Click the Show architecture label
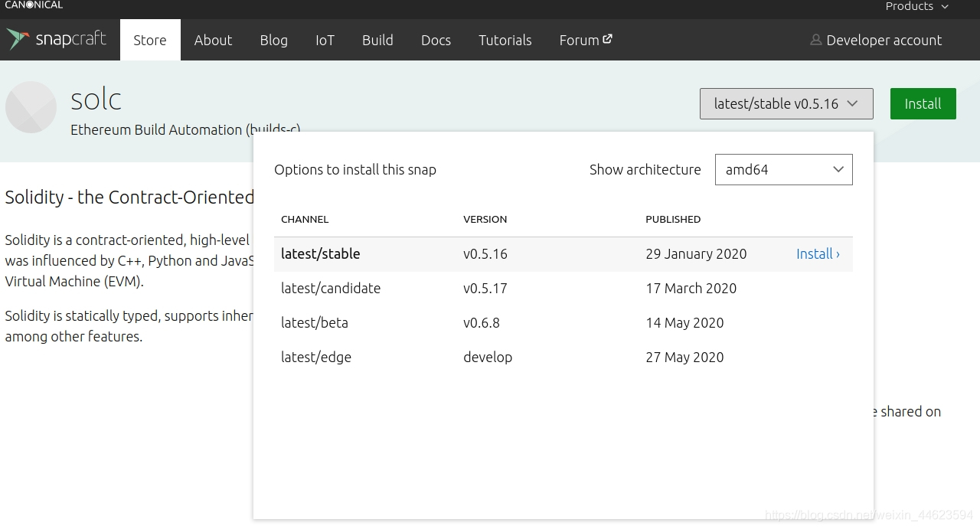Screen dimensions: 980x529 pos(645,170)
